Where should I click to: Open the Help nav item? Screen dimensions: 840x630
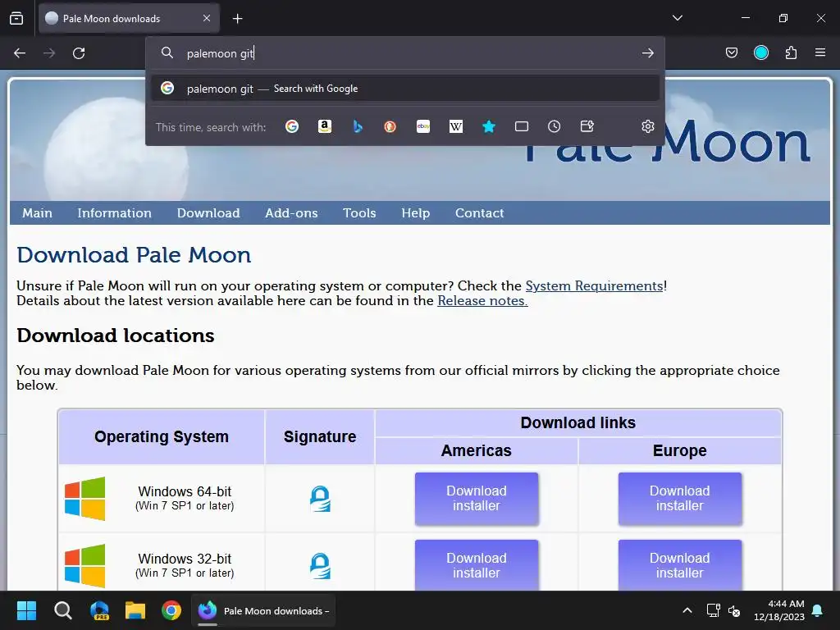(416, 212)
